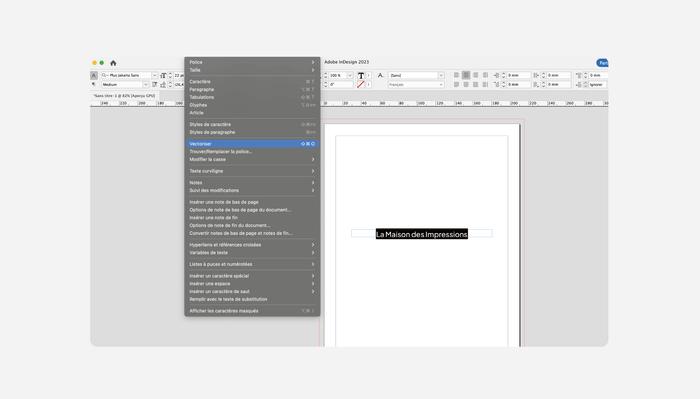Expand Variables de texte submenu
The image size is (700, 399).
pos(252,253)
